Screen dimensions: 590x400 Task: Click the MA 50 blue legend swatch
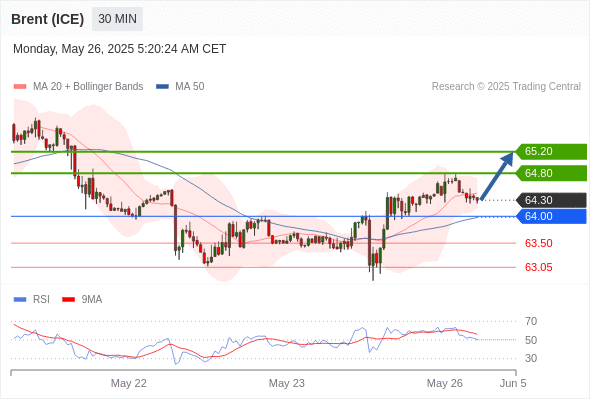pos(162,87)
